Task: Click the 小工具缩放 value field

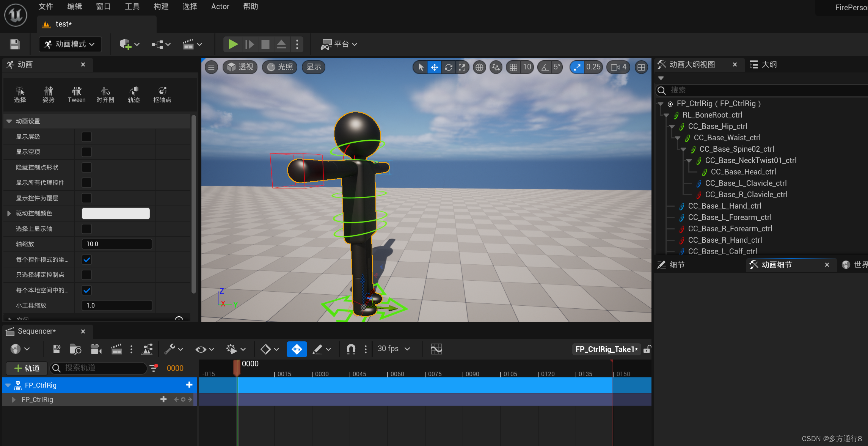Action: pos(117,306)
